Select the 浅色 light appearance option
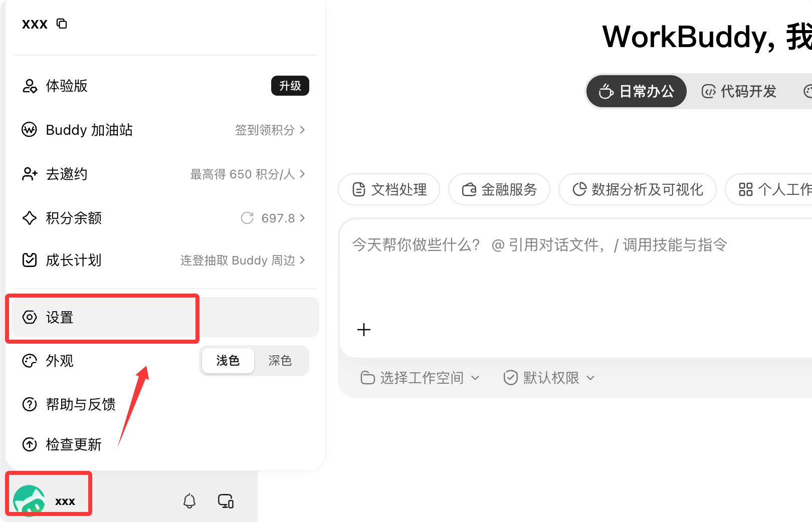 coord(228,361)
